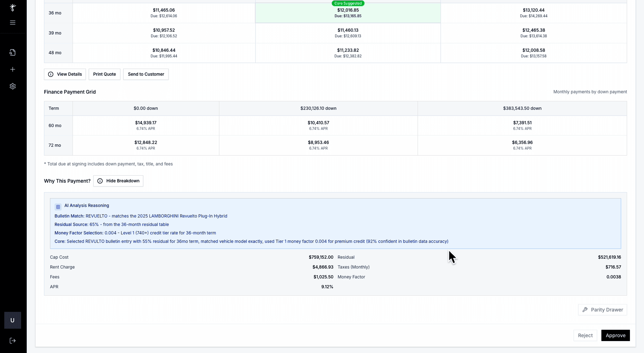Click View Details button
The image size is (644, 353).
(65, 74)
